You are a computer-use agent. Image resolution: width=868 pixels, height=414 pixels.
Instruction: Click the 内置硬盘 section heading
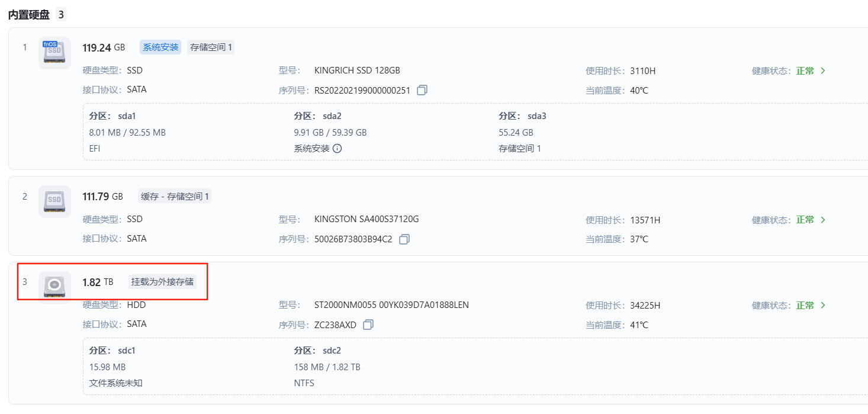point(29,15)
